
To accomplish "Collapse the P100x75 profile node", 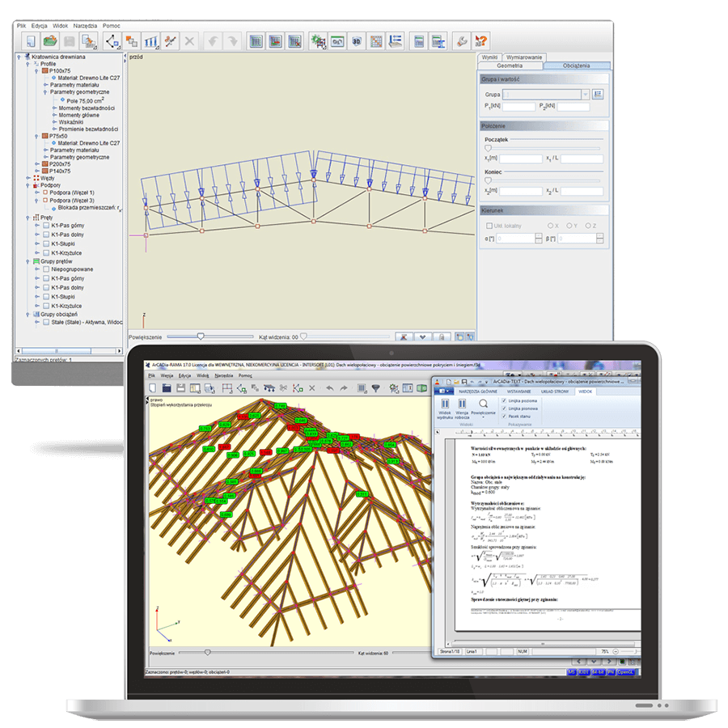I will 36,71.
